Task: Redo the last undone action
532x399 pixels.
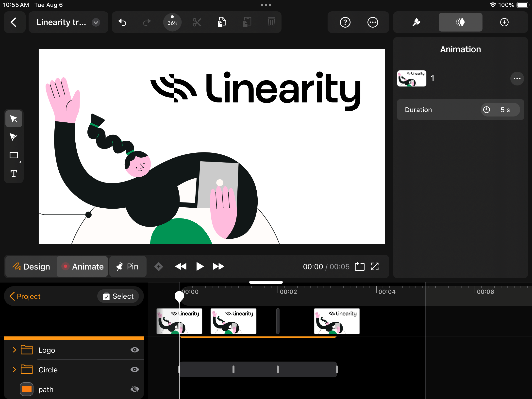Action: [147, 22]
